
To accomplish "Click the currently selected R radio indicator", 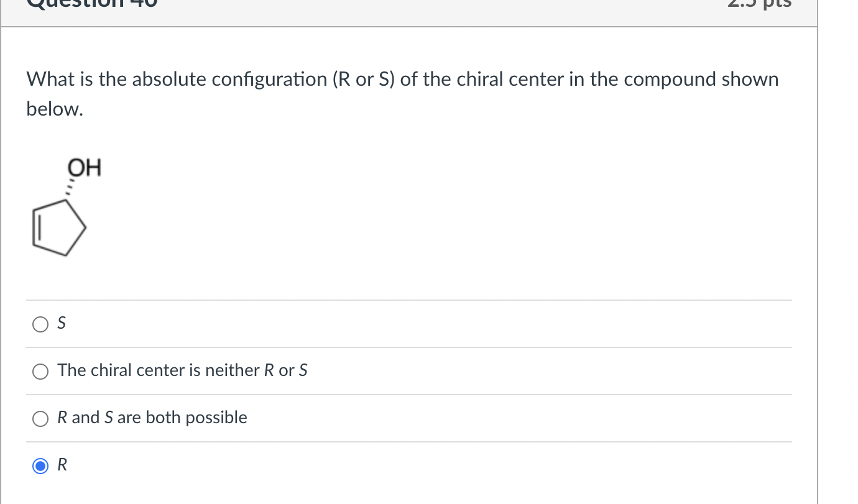I will click(x=40, y=465).
